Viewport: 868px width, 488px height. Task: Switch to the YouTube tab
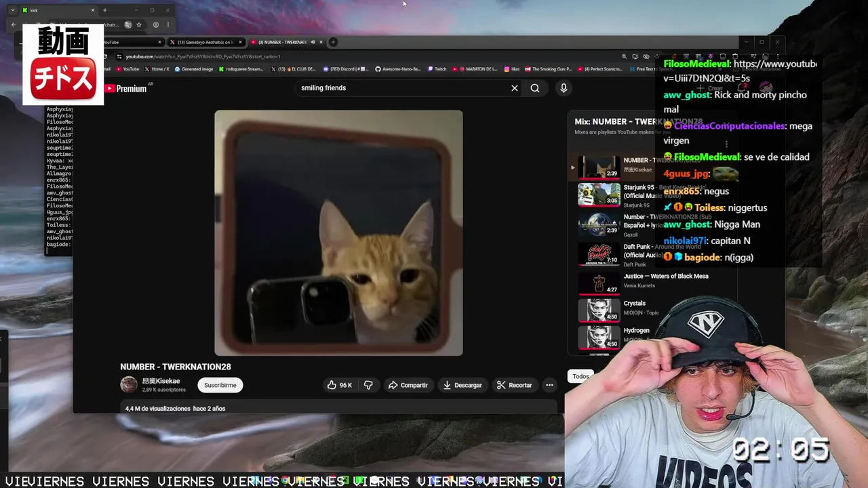coord(133,42)
